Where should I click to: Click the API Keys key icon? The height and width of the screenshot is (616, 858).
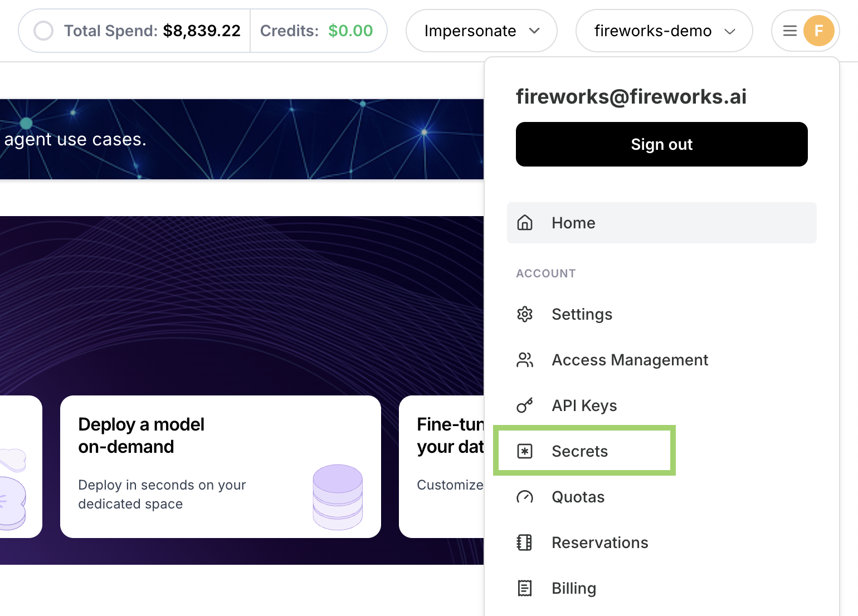[x=525, y=405]
